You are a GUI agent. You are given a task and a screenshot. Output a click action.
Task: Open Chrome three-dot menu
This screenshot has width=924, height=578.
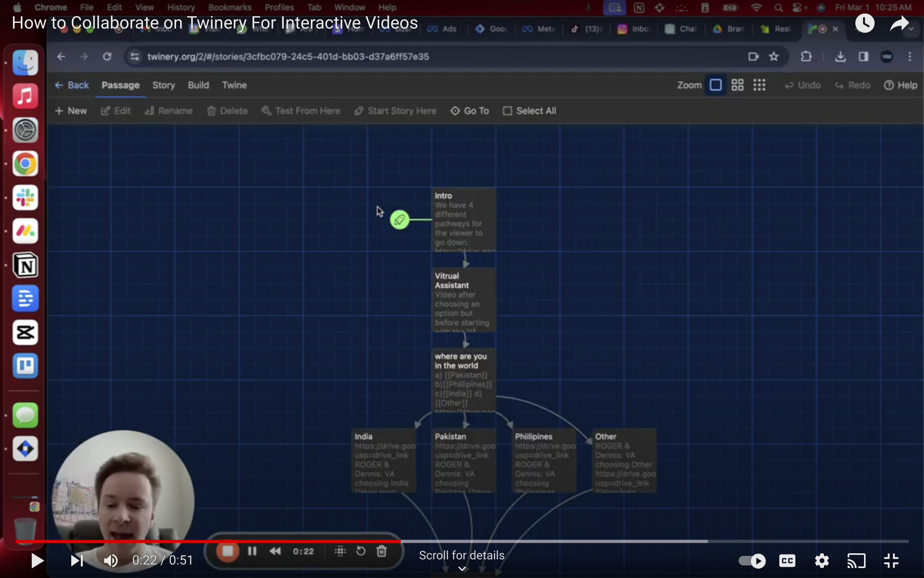(910, 57)
